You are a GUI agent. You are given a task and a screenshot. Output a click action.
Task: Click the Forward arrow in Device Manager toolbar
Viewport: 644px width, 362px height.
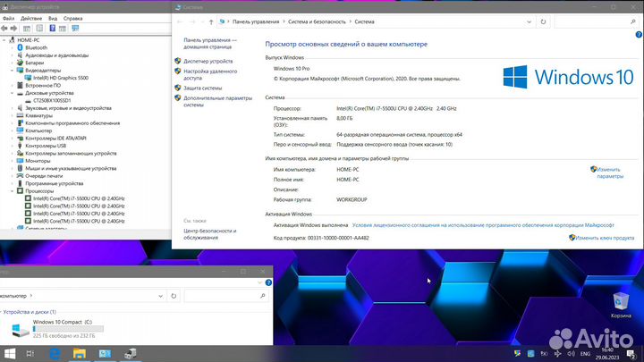(x=13, y=29)
